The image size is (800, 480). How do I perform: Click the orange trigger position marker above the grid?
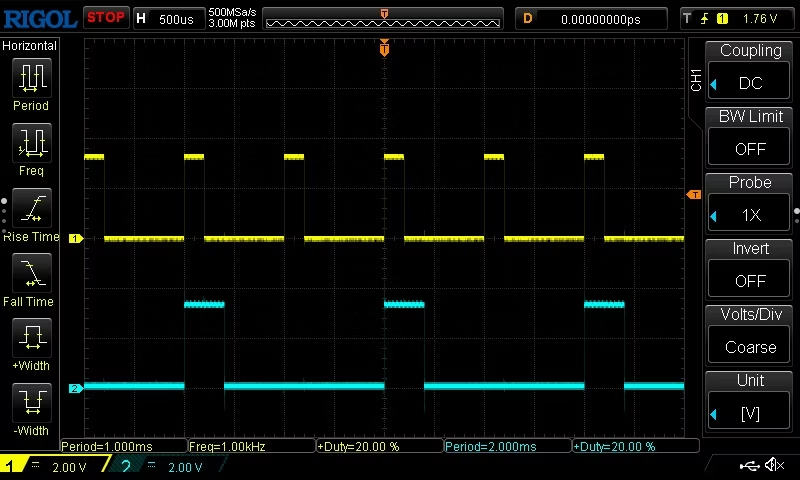click(384, 48)
